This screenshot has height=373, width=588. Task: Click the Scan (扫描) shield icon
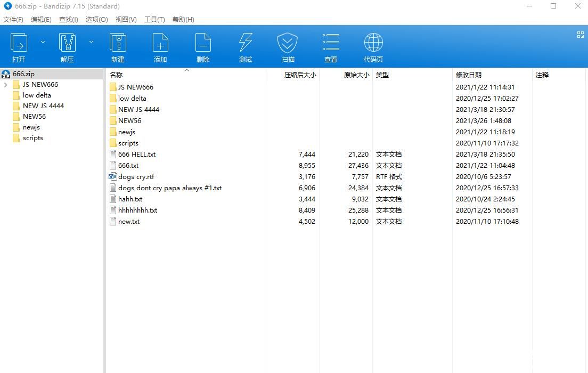click(288, 43)
